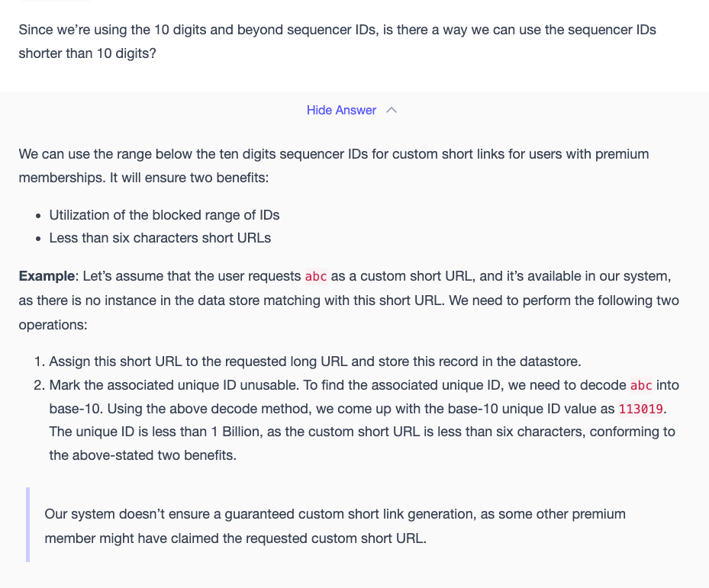Click the 'Assign this short URL' step text
Screen dimensions: 709x588
315,361
